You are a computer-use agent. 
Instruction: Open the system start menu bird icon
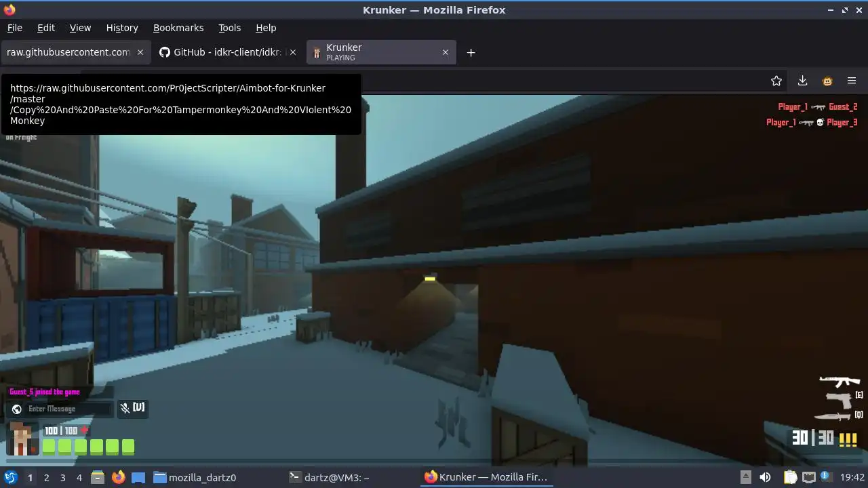pos(11,477)
